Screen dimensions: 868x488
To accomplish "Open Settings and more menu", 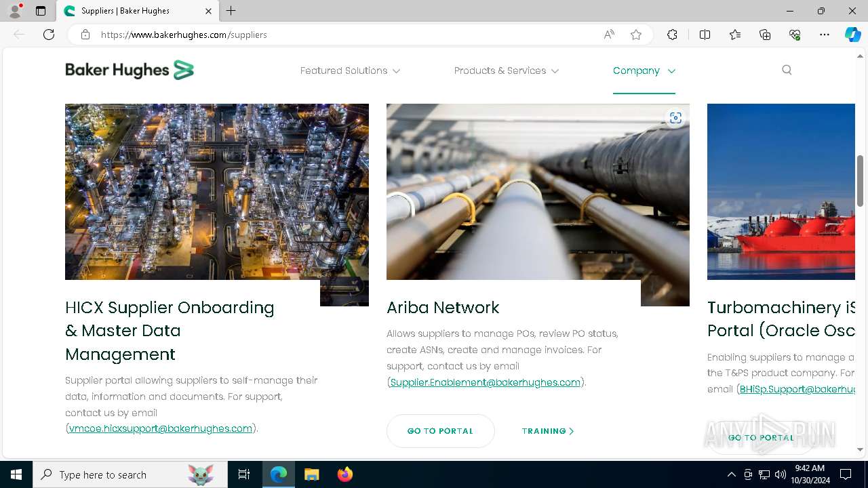I will (x=825, y=35).
